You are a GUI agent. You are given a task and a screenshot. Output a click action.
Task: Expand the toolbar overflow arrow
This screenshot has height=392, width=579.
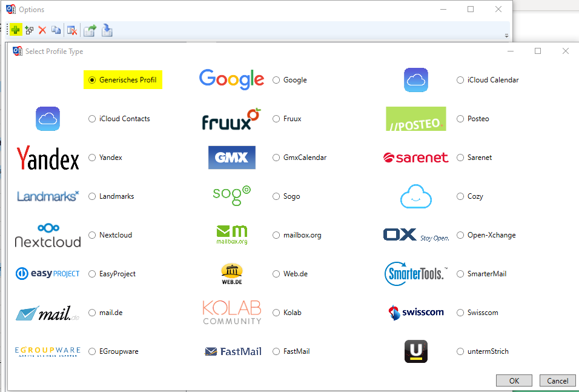click(x=507, y=36)
